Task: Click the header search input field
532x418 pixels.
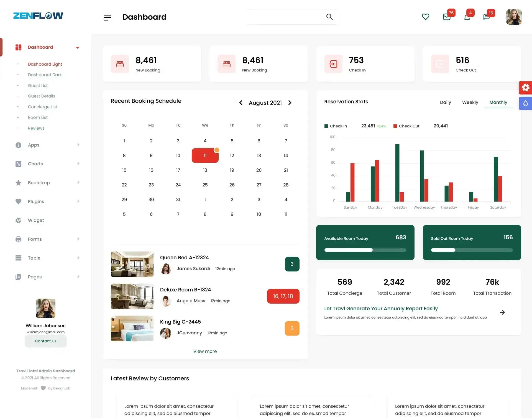Action: (285, 17)
